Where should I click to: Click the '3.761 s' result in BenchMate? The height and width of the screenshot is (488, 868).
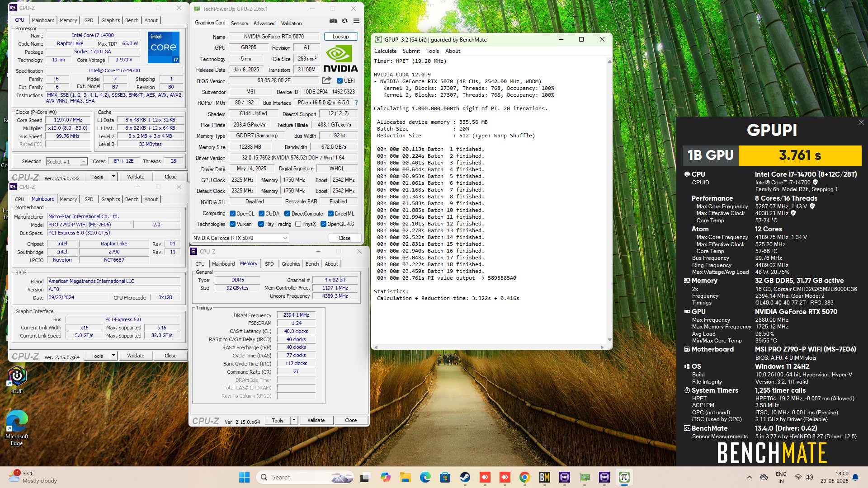point(800,155)
